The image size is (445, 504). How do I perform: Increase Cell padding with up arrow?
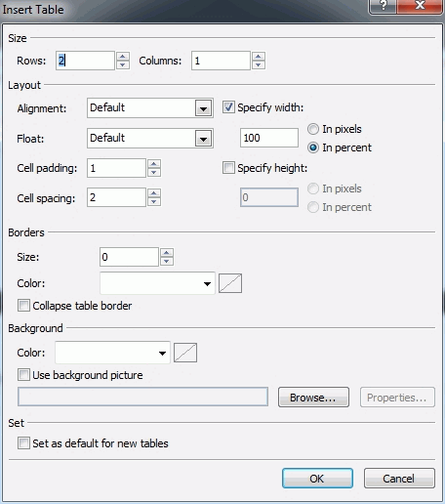pos(154,164)
